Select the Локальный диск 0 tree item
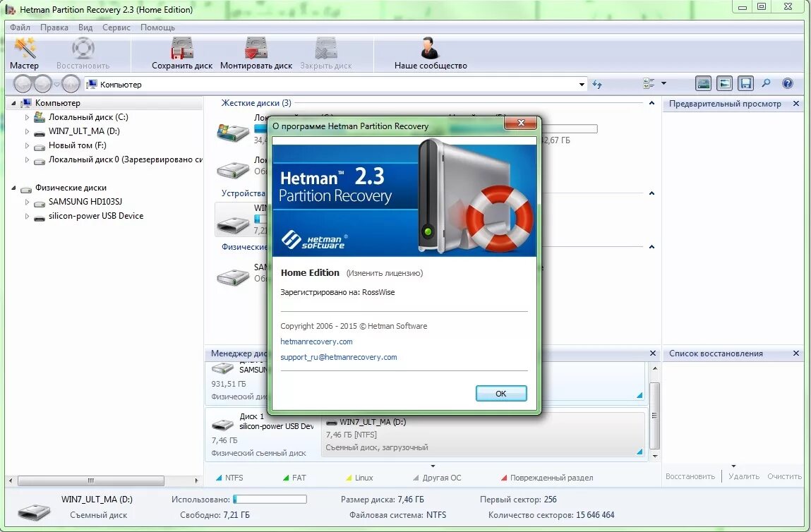The height and width of the screenshot is (532, 811). click(x=119, y=159)
